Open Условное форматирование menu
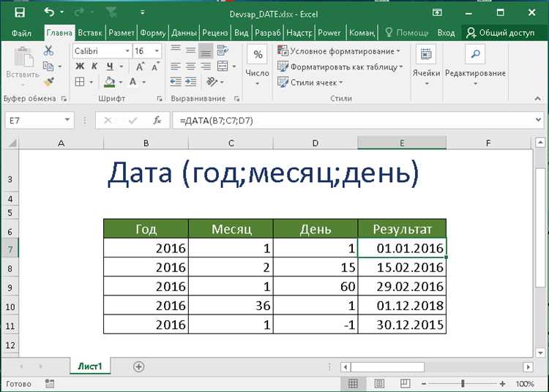This screenshot has width=549, height=392. point(339,51)
